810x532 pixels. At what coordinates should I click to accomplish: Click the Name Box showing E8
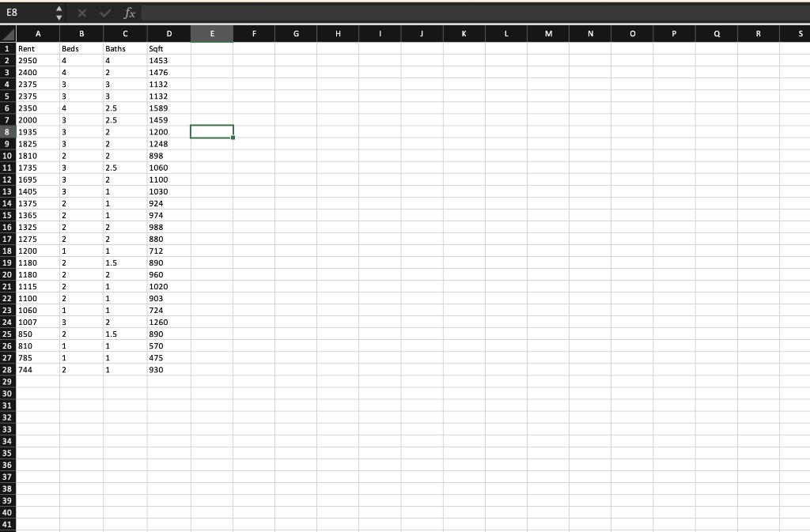click(27, 13)
